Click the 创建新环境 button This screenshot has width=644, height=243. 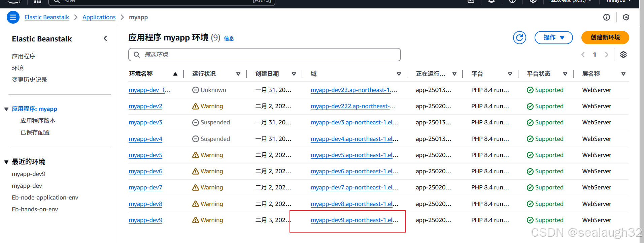(605, 37)
